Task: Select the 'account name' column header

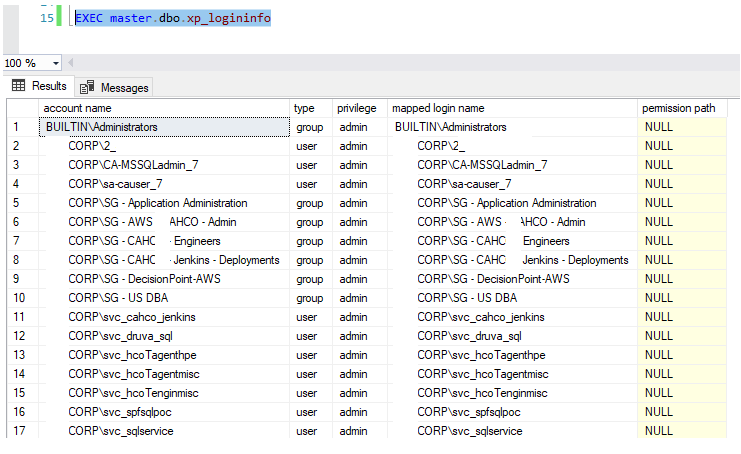Action: click(77, 108)
